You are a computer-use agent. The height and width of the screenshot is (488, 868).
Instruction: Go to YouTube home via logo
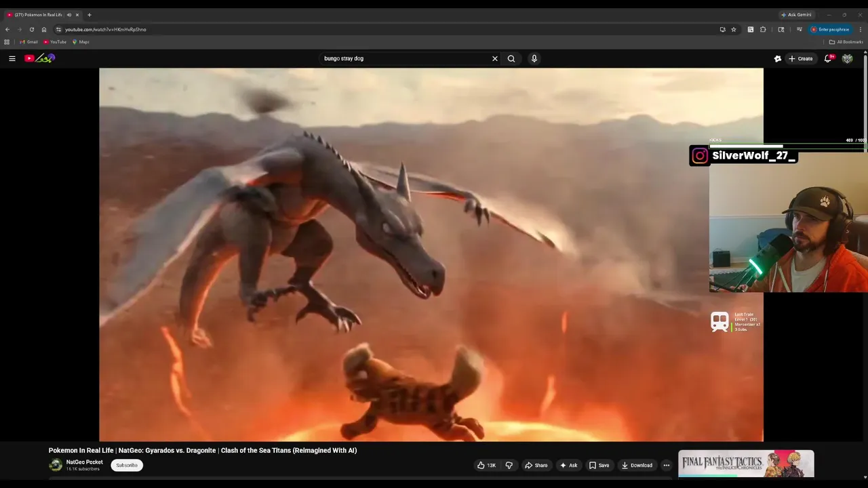click(39, 58)
